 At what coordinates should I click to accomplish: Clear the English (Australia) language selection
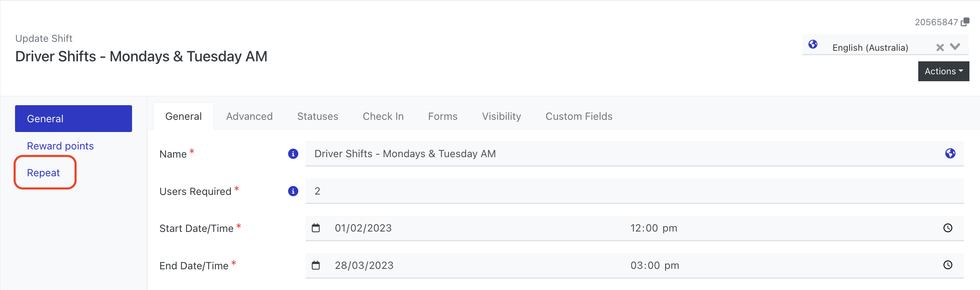click(940, 48)
